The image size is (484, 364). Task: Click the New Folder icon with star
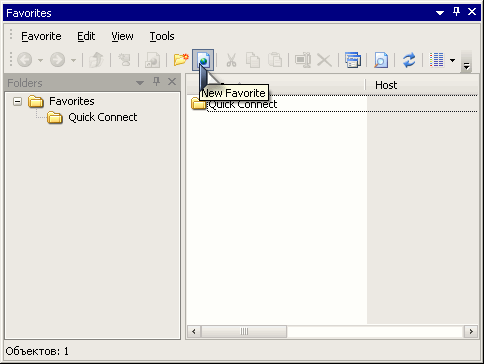tap(181, 60)
